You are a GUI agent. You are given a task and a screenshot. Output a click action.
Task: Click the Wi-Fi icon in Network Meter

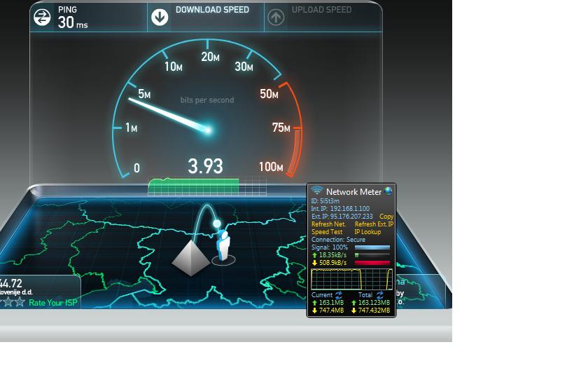[x=317, y=191]
